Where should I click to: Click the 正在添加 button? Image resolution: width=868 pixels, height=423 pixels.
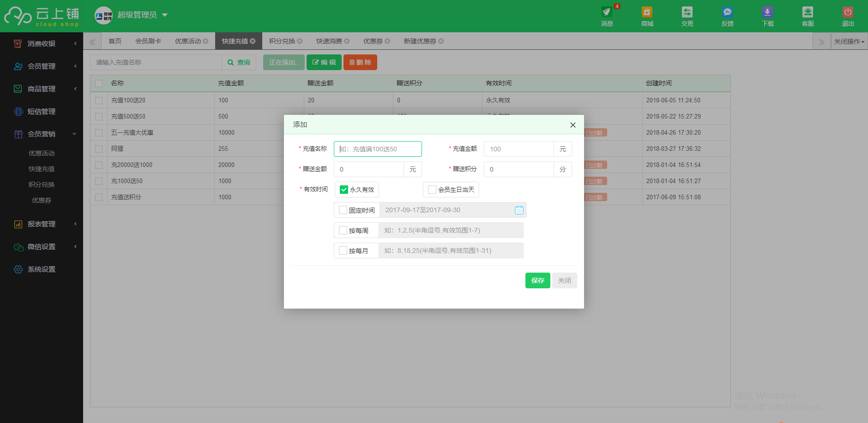tap(283, 62)
